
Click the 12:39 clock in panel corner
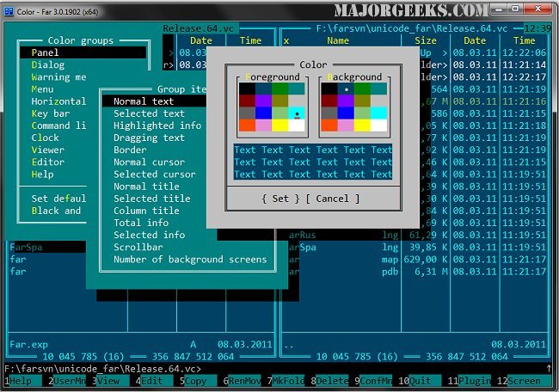tap(537, 28)
